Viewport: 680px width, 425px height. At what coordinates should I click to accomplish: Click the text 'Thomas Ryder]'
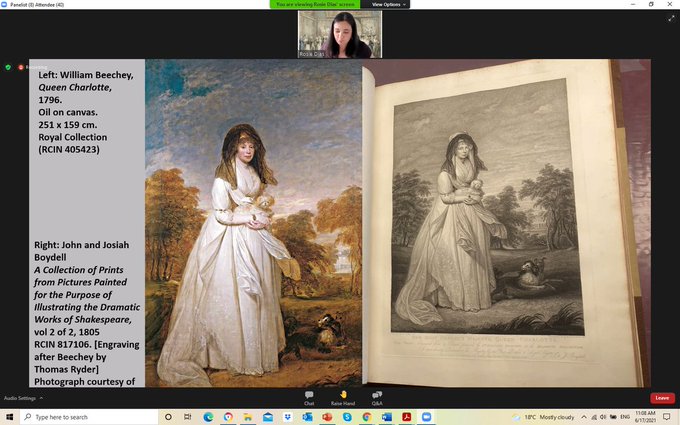66,369
